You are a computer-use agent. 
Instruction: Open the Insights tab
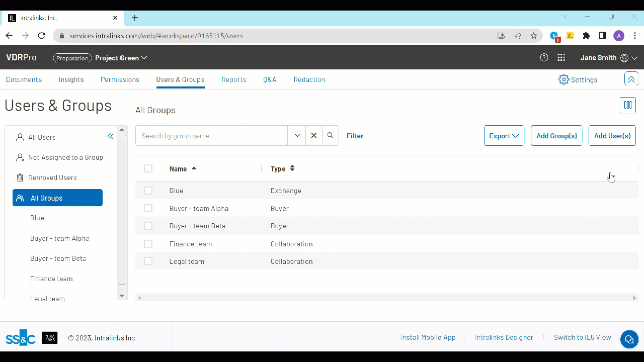71,79
